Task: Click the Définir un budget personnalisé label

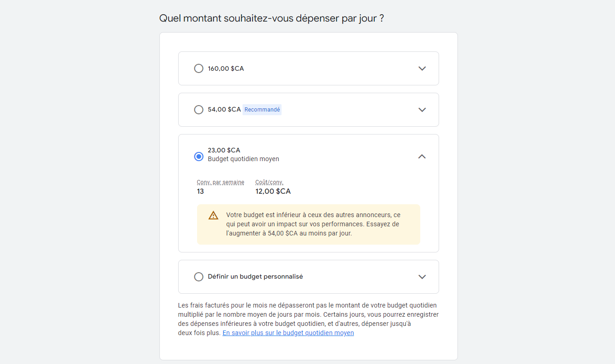Action: click(255, 277)
